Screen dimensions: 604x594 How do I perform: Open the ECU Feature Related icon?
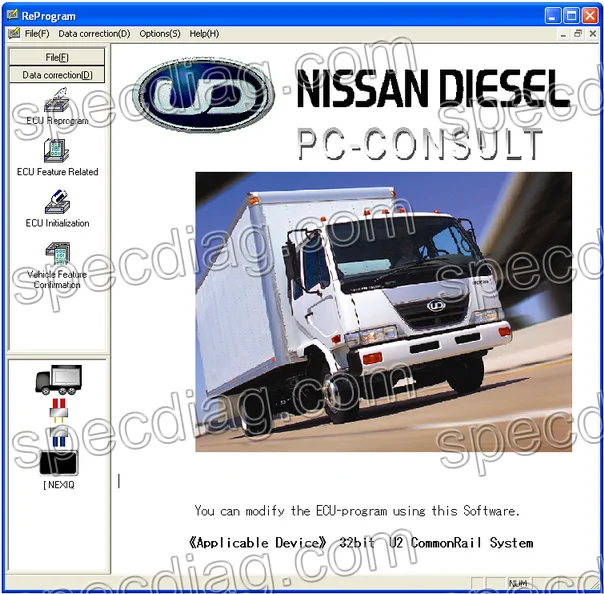(x=56, y=151)
